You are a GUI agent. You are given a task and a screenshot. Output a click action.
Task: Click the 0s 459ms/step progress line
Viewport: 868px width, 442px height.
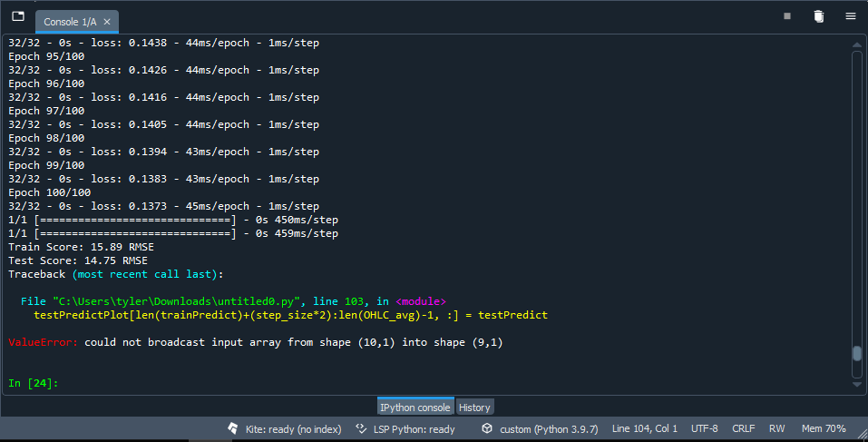172,234
